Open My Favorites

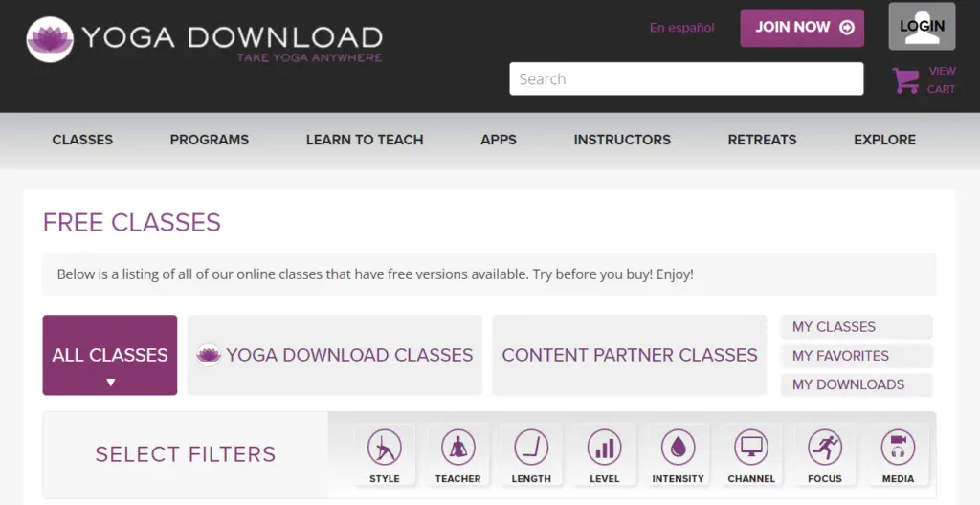857,356
